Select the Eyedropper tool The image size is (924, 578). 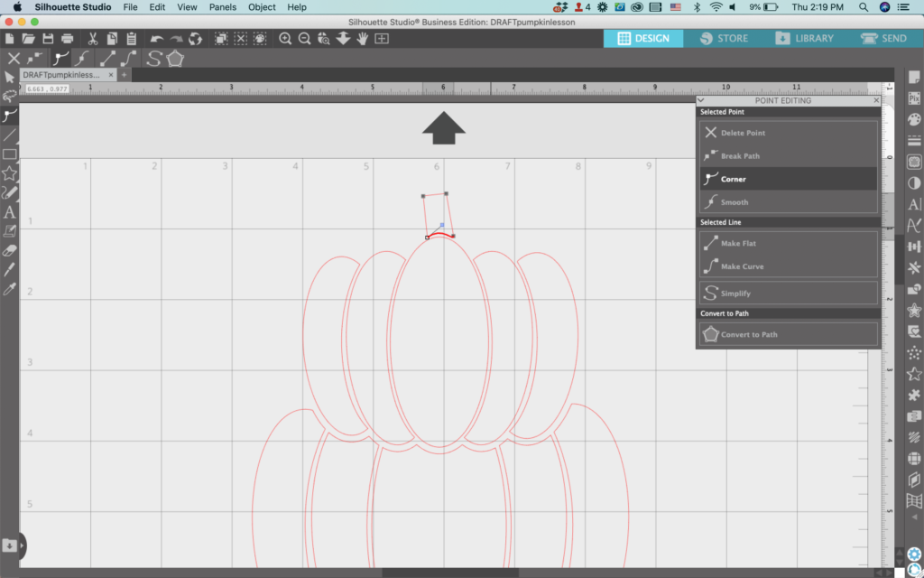click(9, 289)
